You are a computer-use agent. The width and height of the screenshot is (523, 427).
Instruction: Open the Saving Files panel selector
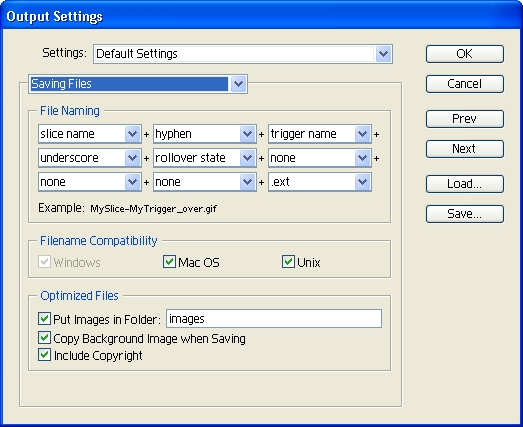pos(138,84)
